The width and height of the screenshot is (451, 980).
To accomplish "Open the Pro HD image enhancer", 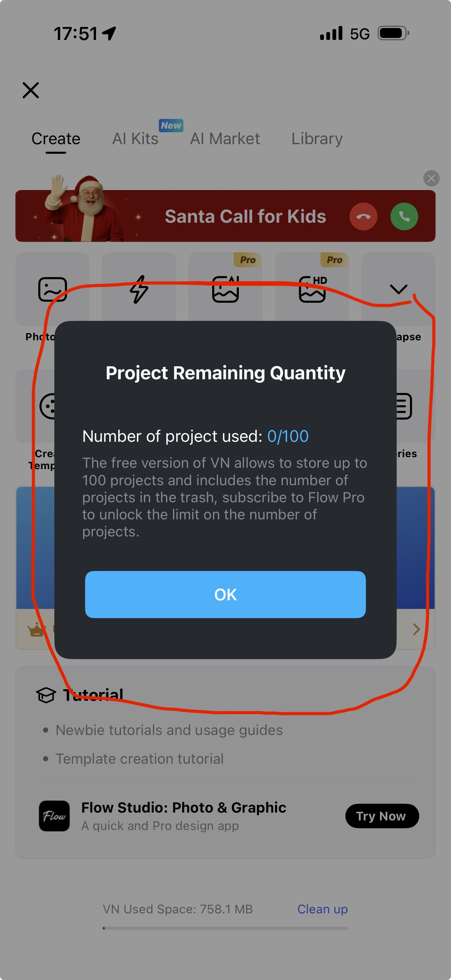I will (x=312, y=289).
